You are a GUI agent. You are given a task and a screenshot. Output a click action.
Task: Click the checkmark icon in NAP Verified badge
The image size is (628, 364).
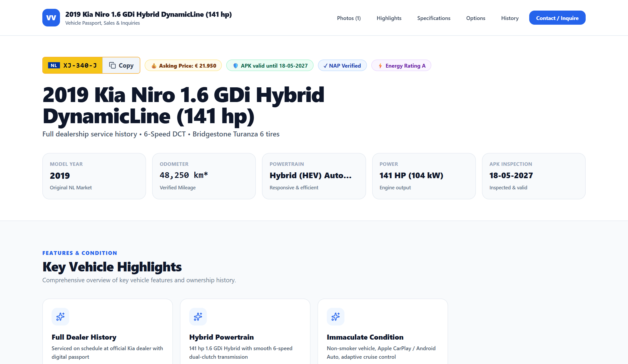click(x=325, y=66)
